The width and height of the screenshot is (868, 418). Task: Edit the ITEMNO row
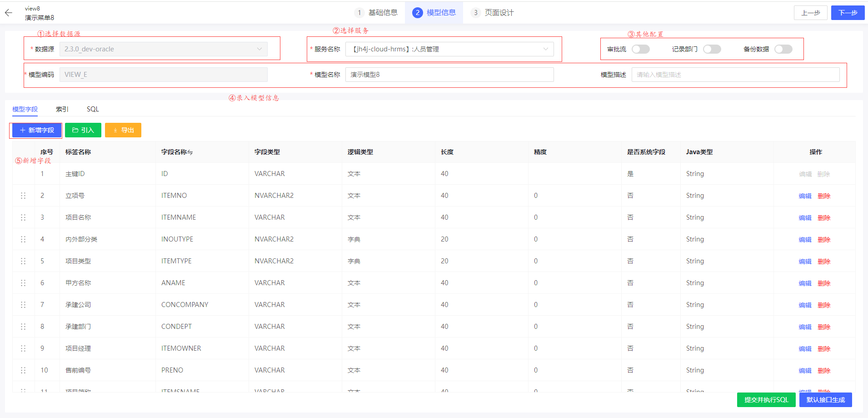[805, 196]
